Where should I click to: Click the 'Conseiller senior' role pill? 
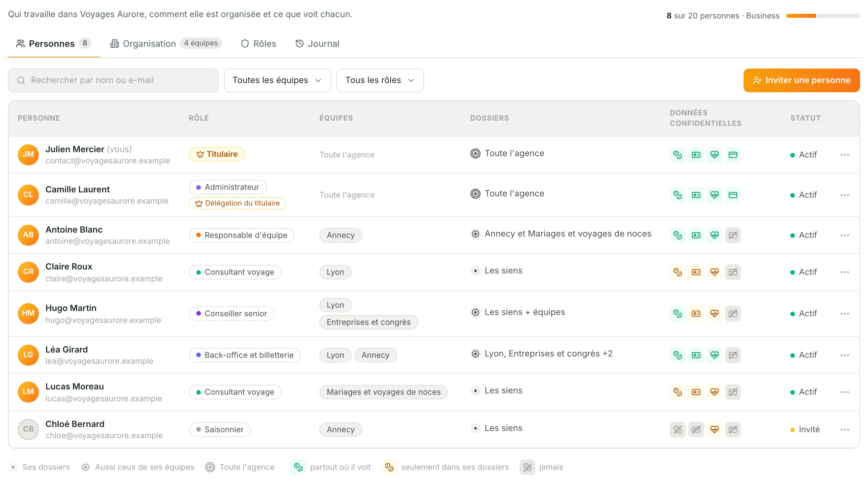[x=232, y=313]
